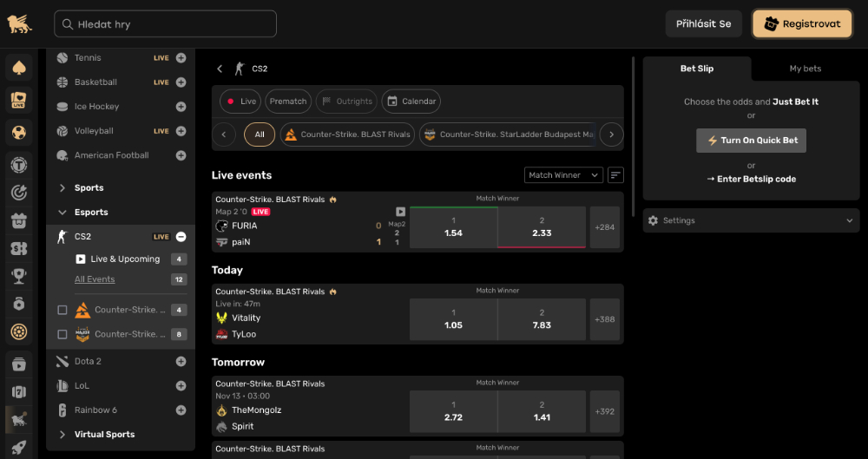Viewport: 868px width, 459px height.
Task: Select the Ice Hockey sport row
Action: 121,107
